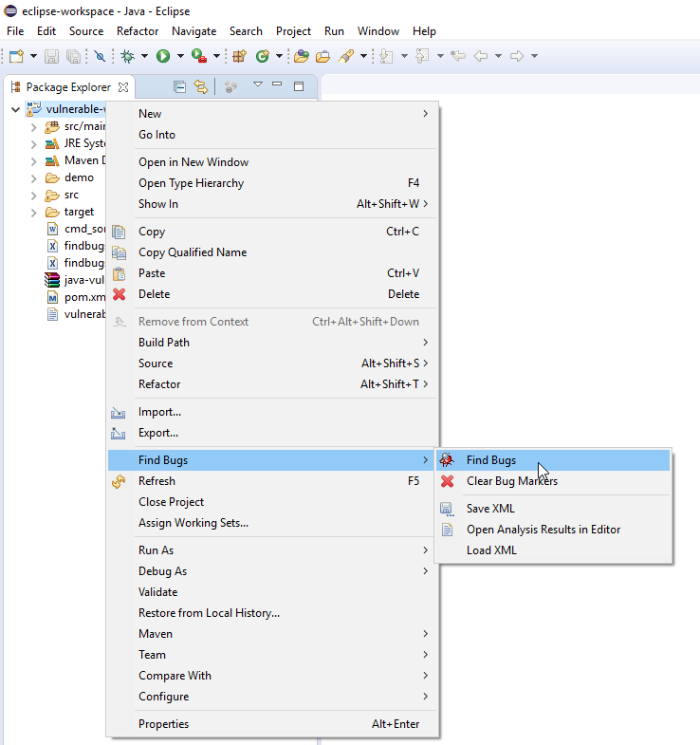Click the Open Type toolbar icon
Image resolution: width=700 pixels, height=745 pixels.
pos(301,56)
